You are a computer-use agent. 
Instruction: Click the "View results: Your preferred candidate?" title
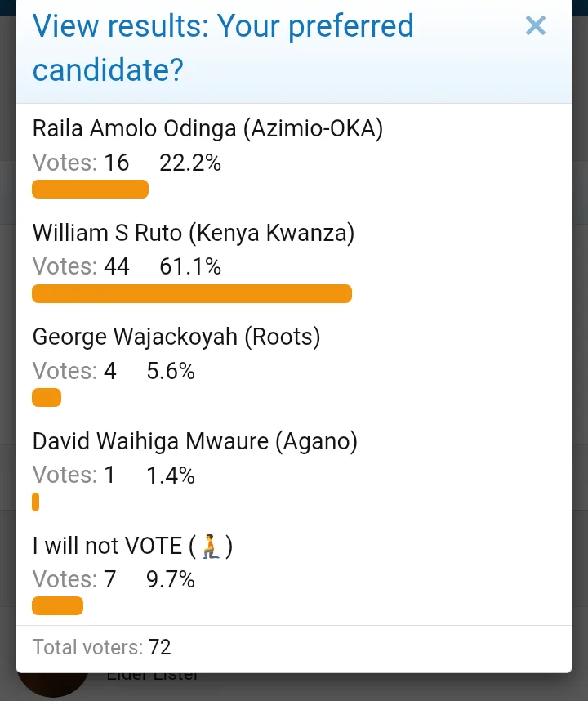tap(223, 48)
